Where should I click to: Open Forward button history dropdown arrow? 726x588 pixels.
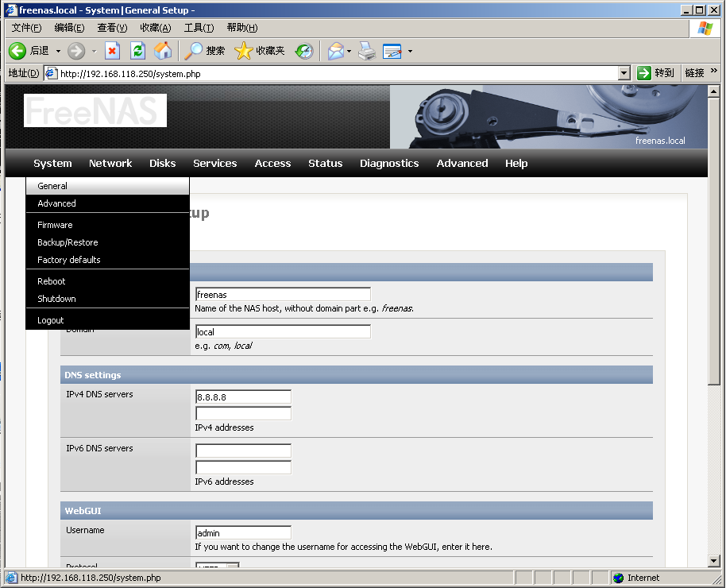pyautogui.click(x=94, y=51)
